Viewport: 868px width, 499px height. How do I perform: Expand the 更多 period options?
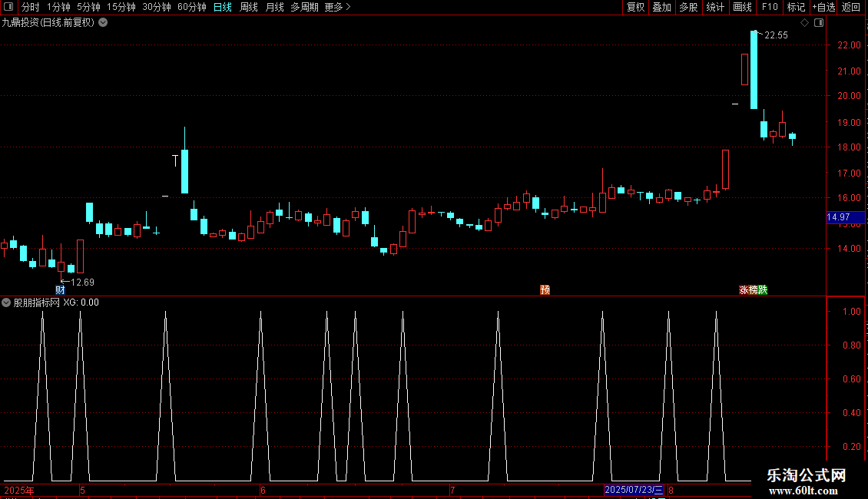pyautogui.click(x=338, y=7)
